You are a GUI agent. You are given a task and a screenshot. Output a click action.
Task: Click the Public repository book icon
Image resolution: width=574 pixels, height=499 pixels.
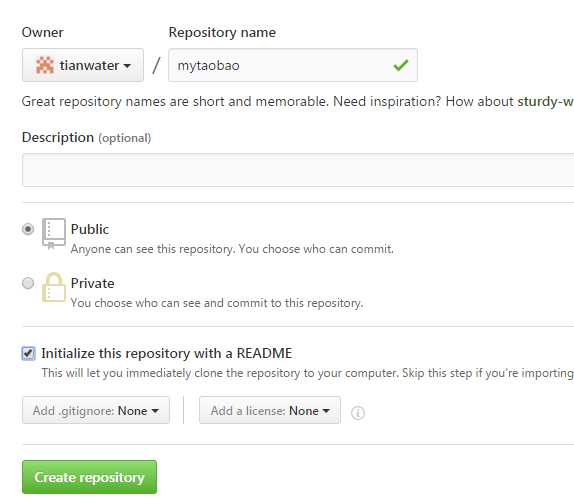[54, 234]
